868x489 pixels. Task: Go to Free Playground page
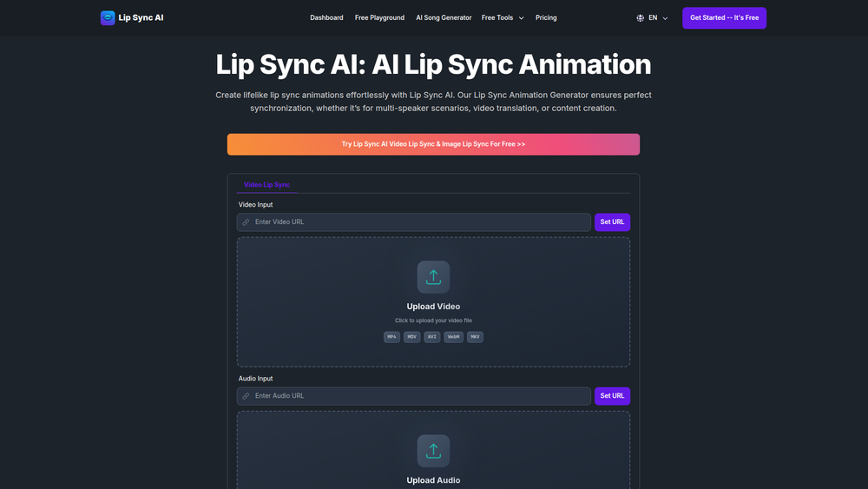[x=380, y=17]
